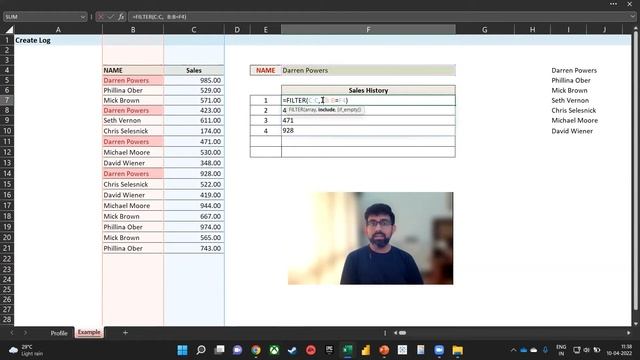This screenshot has height=360, width=640.
Task: Click the formula bar containing =FILTER
Action: (380, 17)
